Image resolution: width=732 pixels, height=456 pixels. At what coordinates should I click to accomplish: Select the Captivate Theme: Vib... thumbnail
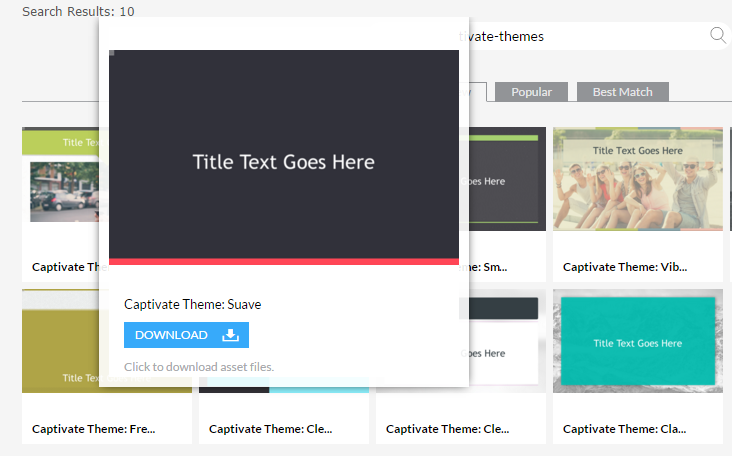(638, 179)
